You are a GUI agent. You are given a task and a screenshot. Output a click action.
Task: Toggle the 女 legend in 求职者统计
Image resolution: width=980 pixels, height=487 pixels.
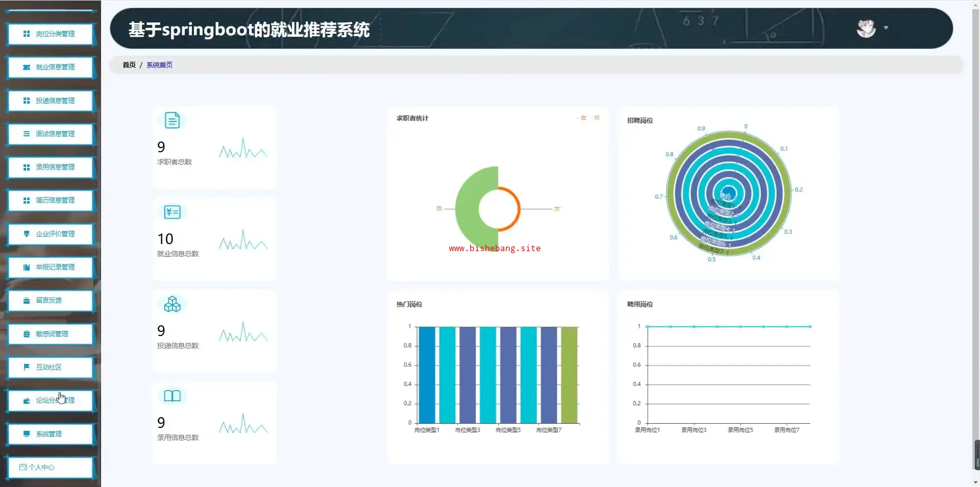[x=582, y=118]
